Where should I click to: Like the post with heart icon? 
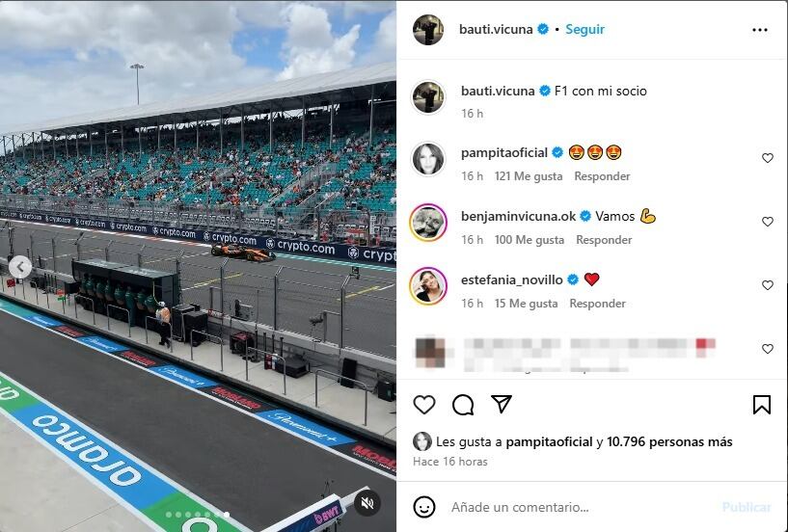point(424,405)
